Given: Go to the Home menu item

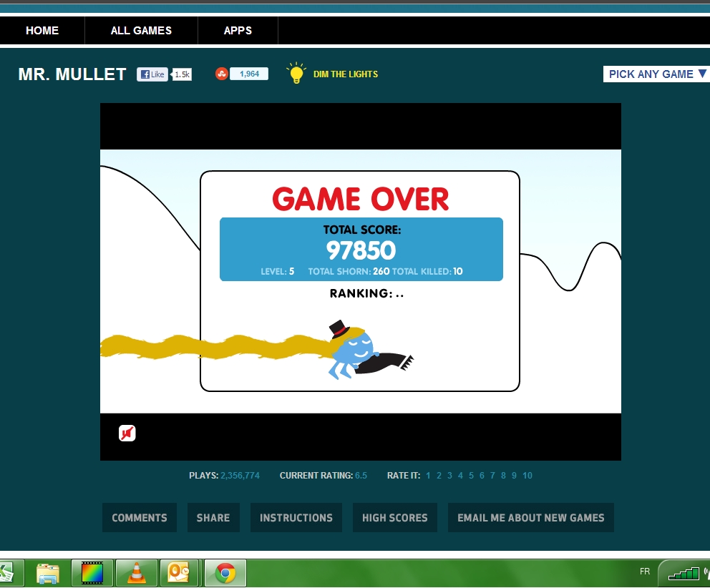Looking at the screenshot, I should click(42, 31).
